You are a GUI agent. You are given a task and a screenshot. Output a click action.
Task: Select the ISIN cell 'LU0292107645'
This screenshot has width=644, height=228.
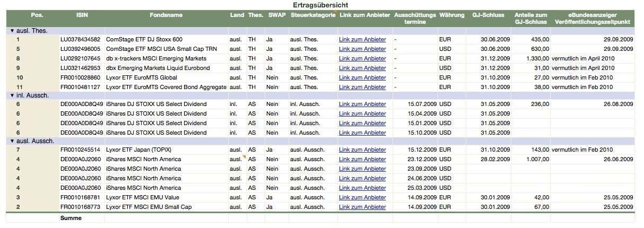click(80, 58)
